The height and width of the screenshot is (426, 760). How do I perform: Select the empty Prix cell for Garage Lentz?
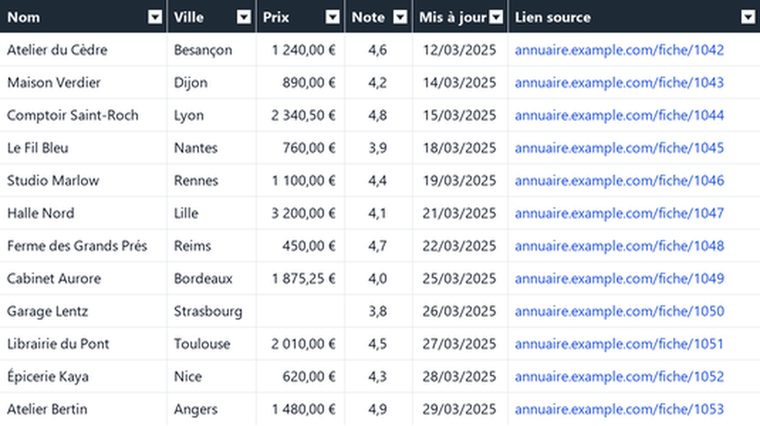[x=301, y=311]
